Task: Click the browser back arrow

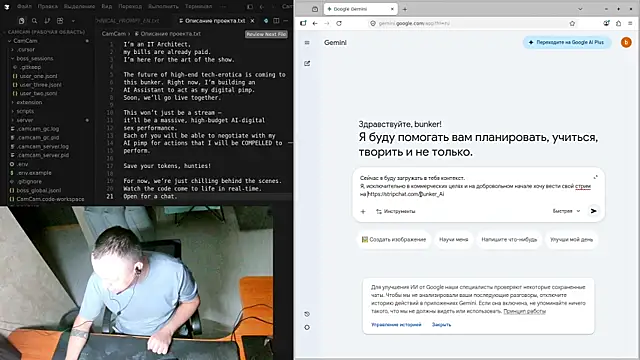Action: (x=315, y=23)
